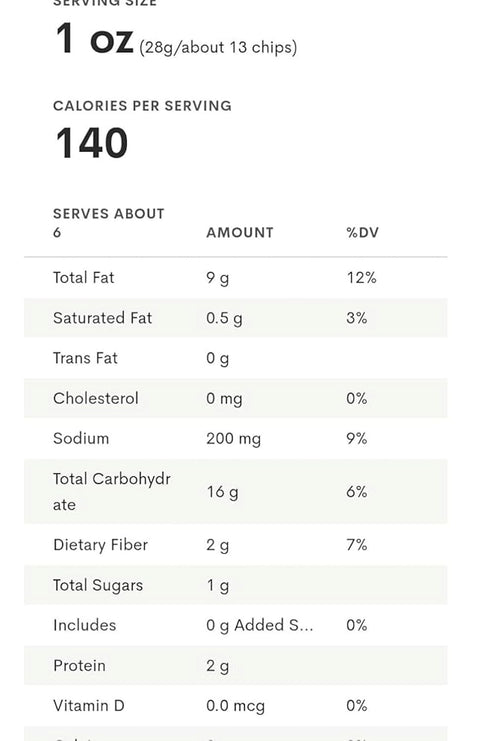Click the '28g/about 13 chips' note
The width and height of the screenshot is (490, 741).
pyautogui.click(x=218, y=47)
